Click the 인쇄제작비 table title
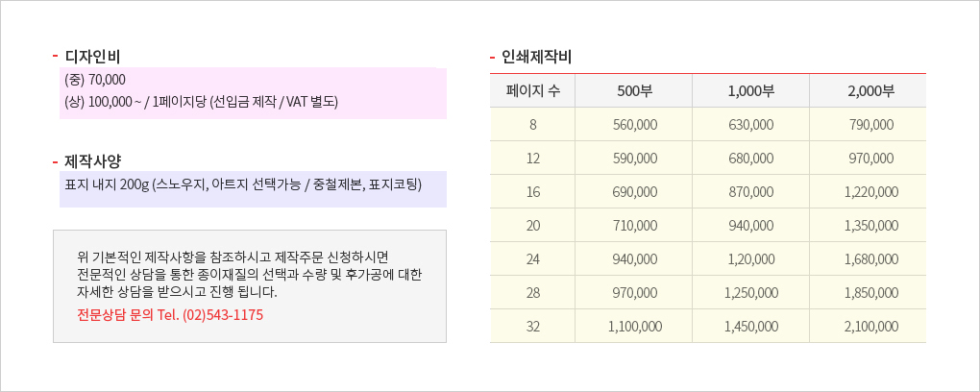This screenshot has height=392, width=980. point(537,59)
